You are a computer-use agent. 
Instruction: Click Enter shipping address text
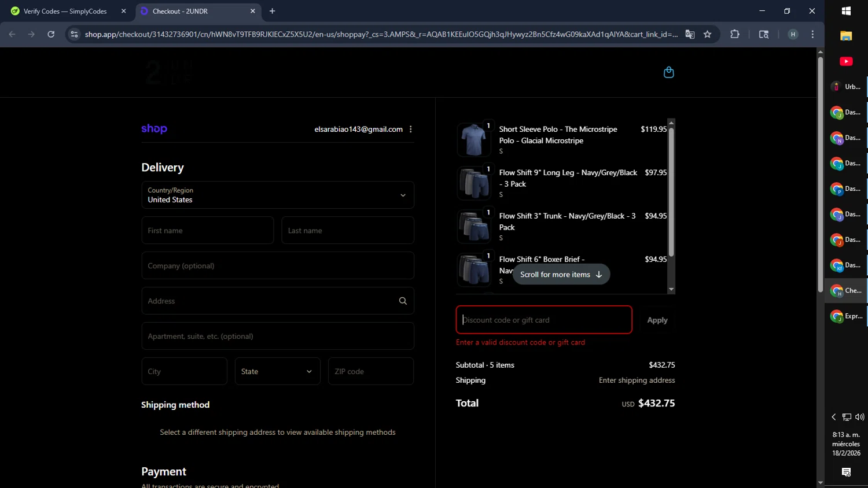[x=637, y=380]
